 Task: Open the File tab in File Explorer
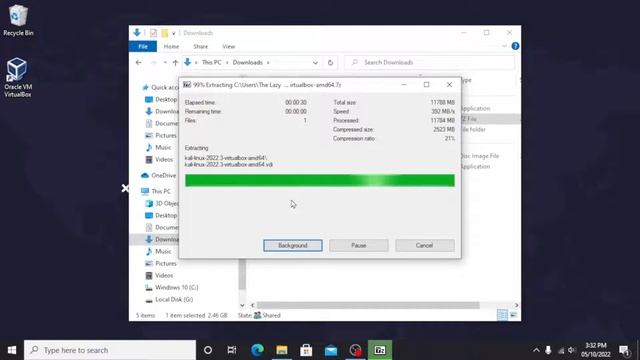[x=143, y=47]
